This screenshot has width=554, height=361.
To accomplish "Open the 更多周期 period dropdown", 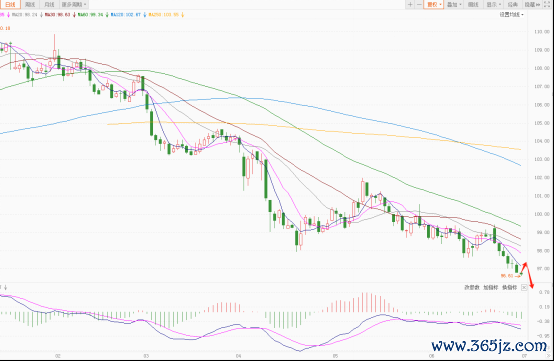I will click(74, 5).
